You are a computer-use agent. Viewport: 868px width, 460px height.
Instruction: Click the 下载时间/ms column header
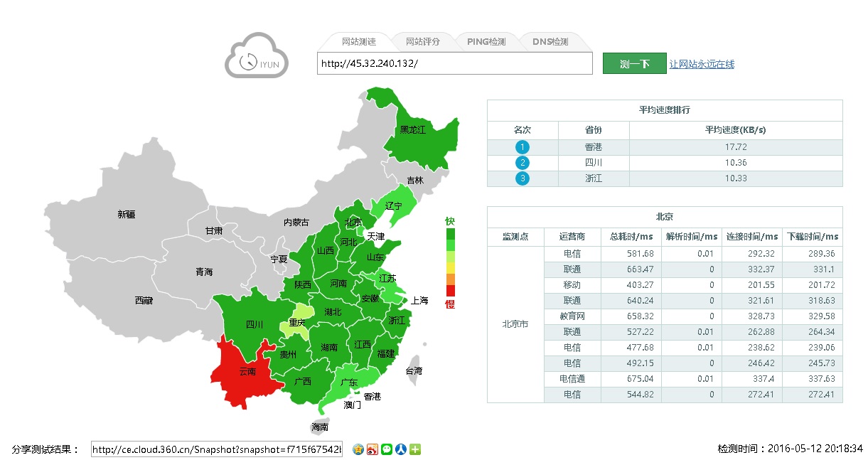click(x=813, y=237)
